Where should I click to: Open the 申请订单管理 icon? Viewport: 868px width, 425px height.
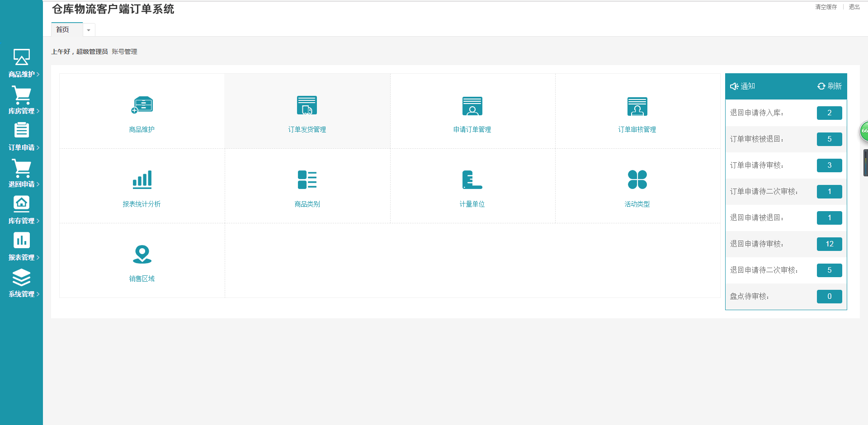pos(472,106)
